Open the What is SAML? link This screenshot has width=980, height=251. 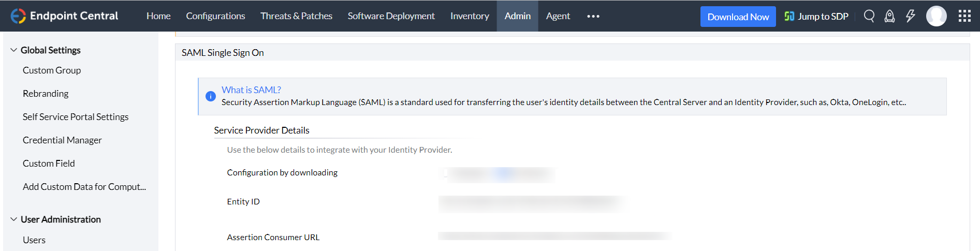tap(251, 90)
